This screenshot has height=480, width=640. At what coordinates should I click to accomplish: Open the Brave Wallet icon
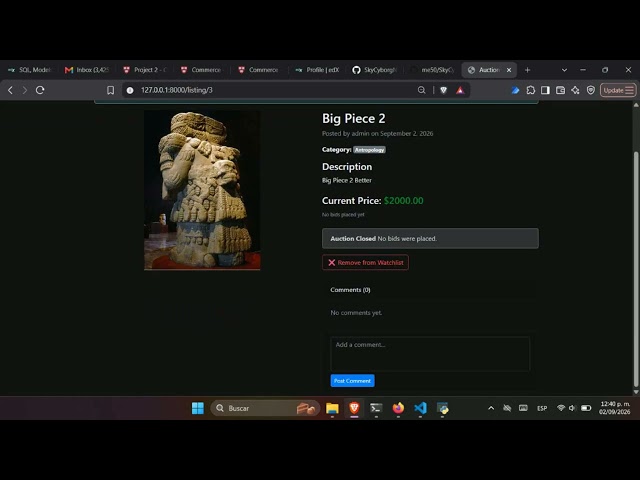pyautogui.click(x=560, y=90)
